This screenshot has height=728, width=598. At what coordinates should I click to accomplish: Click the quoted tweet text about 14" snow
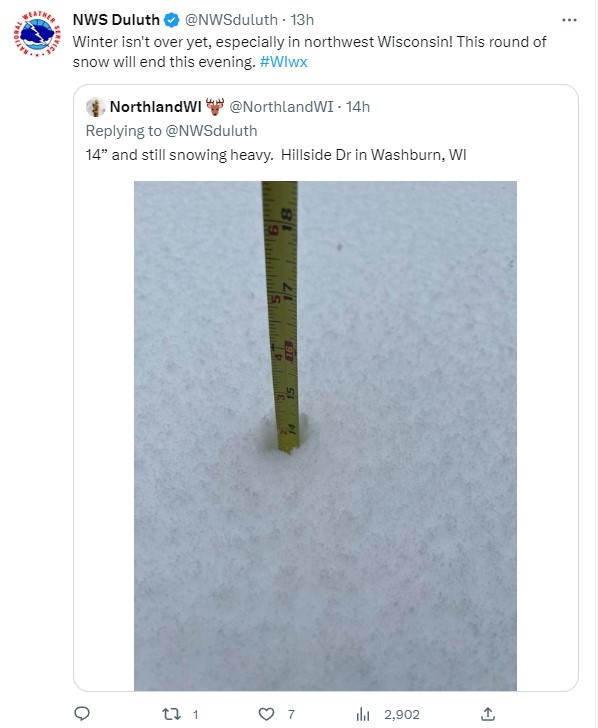click(276, 155)
